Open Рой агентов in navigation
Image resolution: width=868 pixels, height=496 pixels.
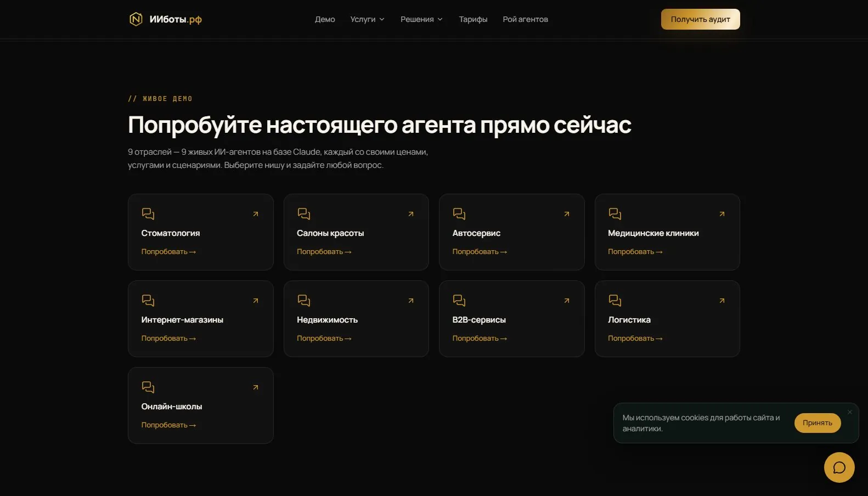tap(525, 19)
